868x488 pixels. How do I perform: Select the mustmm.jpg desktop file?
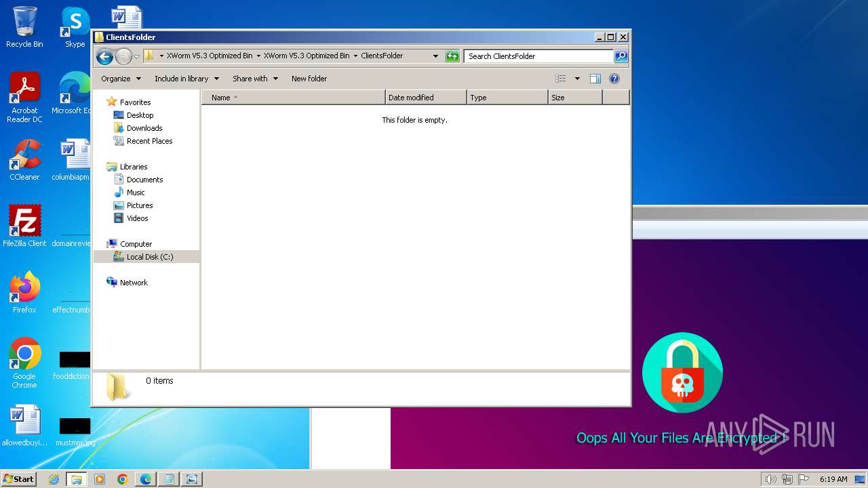point(75,432)
